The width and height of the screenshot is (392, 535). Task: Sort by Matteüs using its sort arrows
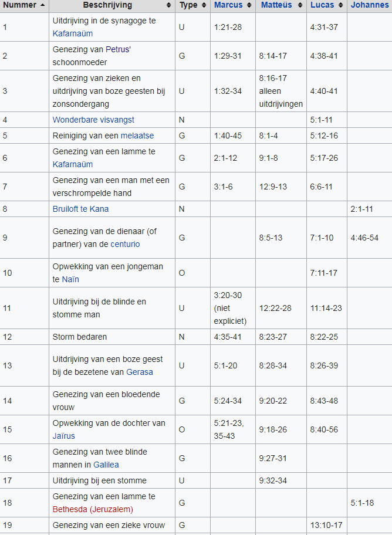click(299, 5)
